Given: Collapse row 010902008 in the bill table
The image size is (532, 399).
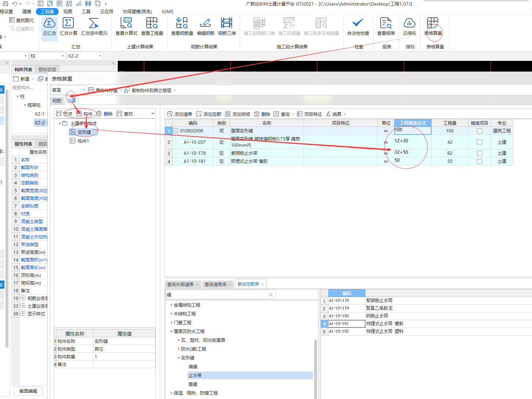Looking at the screenshot, I should click(x=176, y=131).
